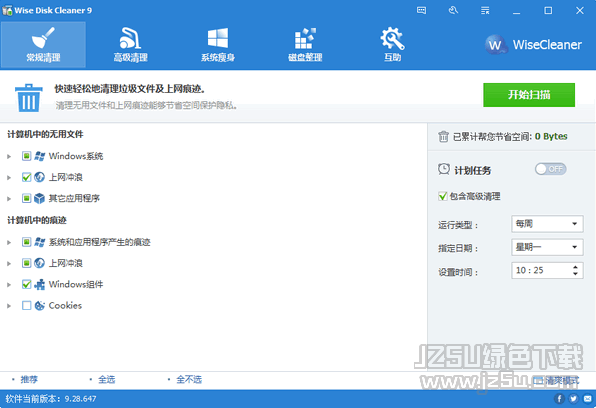Click the 软件当前版本: 9.28.647 text
The width and height of the screenshot is (596, 408).
tap(51, 399)
